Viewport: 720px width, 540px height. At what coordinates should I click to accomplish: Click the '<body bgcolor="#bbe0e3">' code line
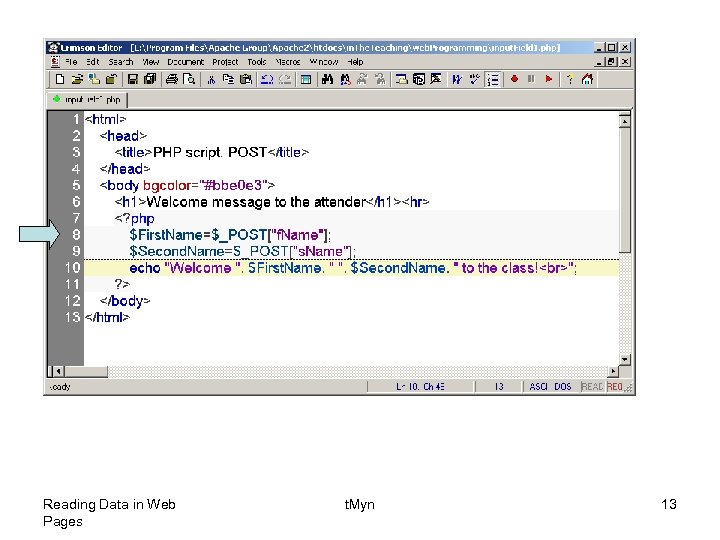(187, 185)
